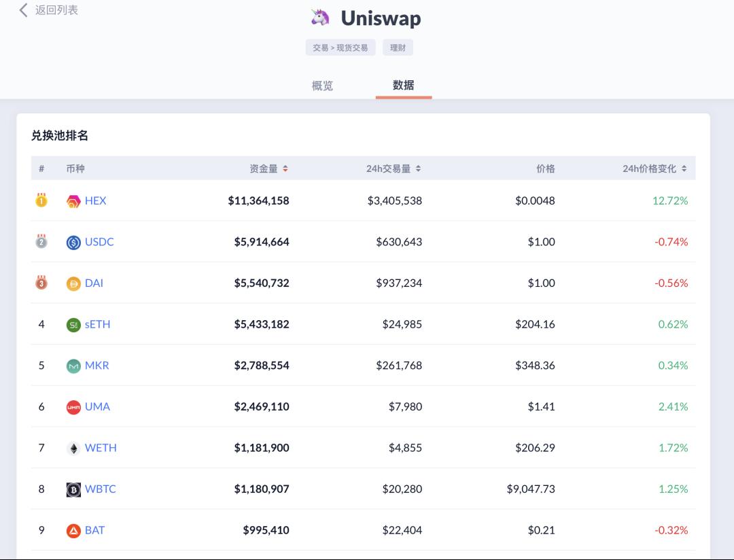Image resolution: width=734 pixels, height=560 pixels.
Task: Click WETH liquidity value $1,181,900
Action: click(x=262, y=448)
